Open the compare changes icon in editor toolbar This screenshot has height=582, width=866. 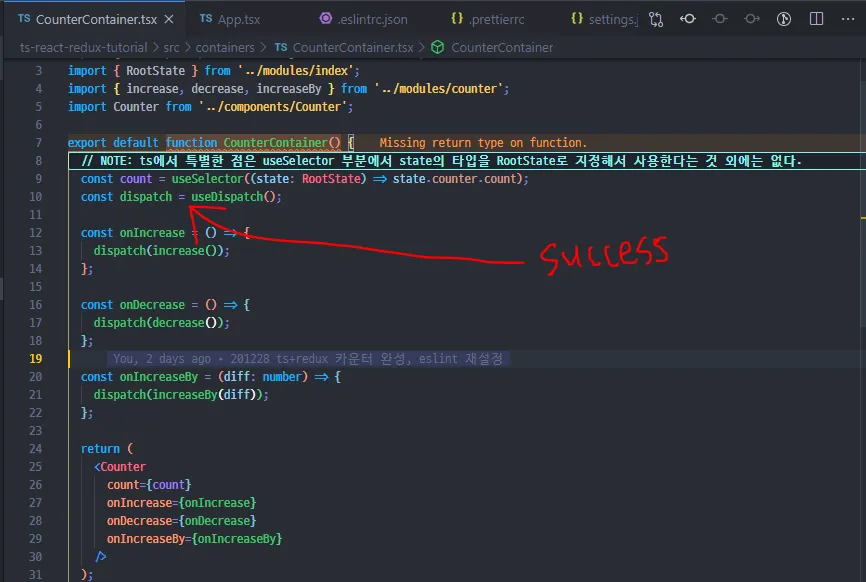(x=656, y=19)
